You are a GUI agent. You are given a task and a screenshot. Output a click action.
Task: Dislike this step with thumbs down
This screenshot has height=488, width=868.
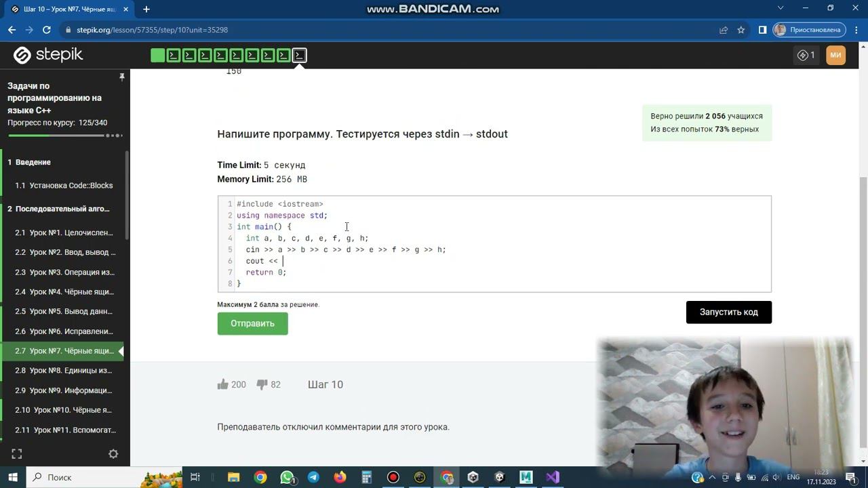pos(262,384)
